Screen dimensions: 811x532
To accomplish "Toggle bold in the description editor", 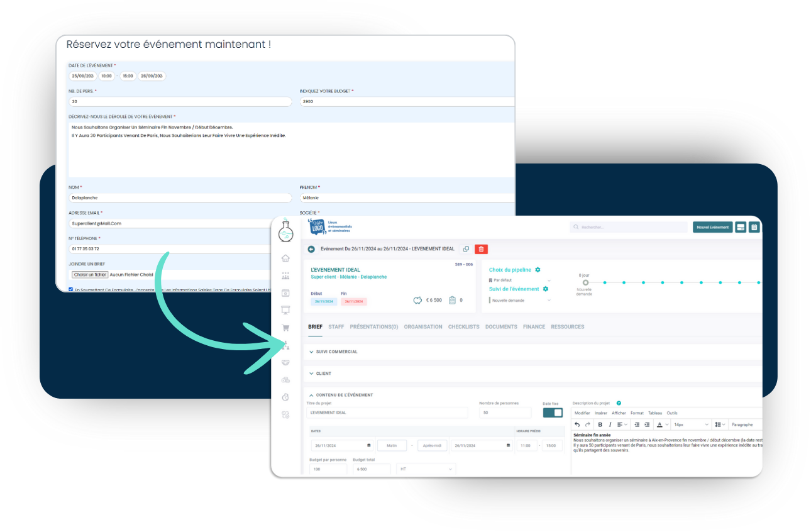I will (600, 424).
